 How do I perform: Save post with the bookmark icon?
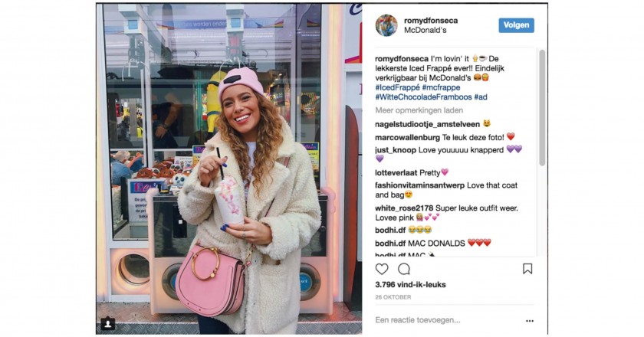coord(527,269)
